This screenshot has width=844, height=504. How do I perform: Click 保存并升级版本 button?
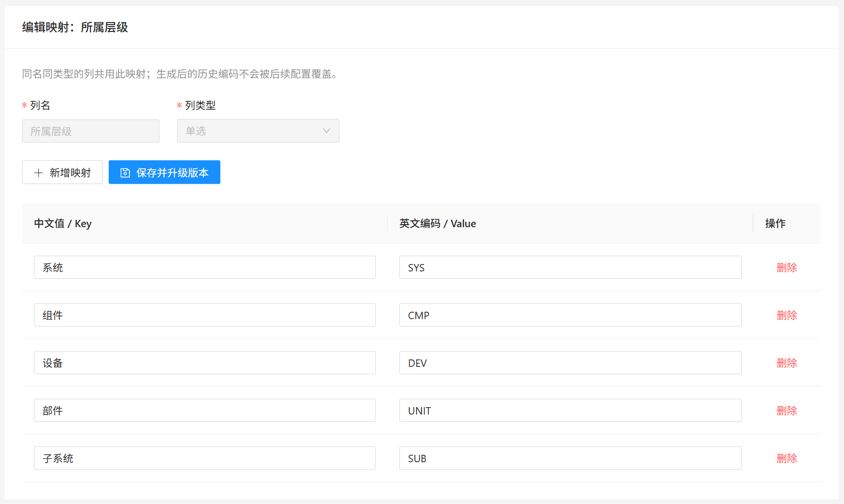(x=164, y=172)
